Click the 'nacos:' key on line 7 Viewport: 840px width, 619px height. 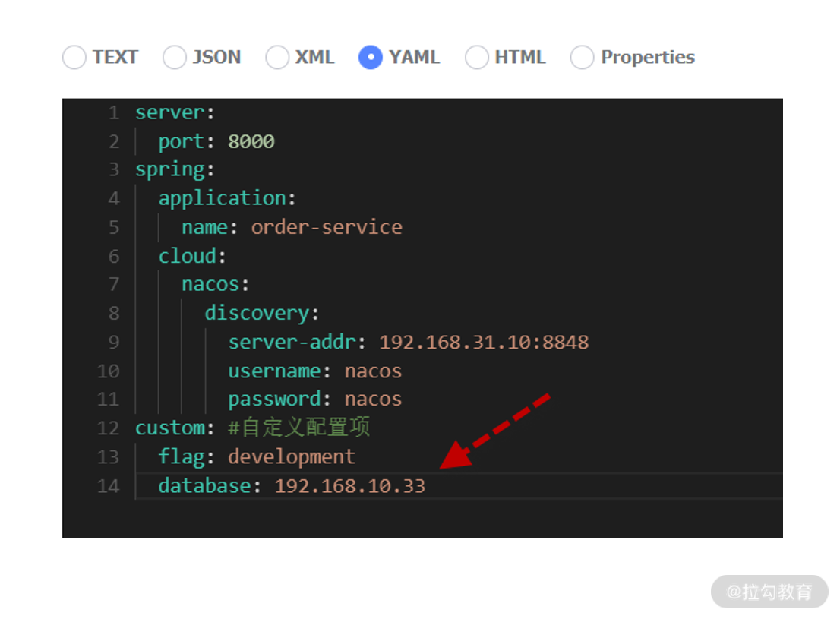pos(216,285)
